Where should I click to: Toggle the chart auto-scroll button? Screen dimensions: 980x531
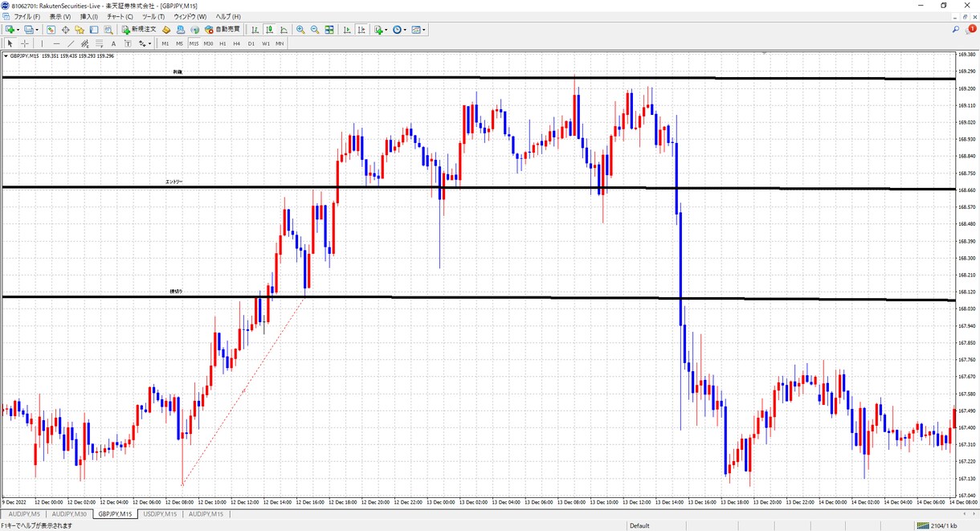[346, 30]
